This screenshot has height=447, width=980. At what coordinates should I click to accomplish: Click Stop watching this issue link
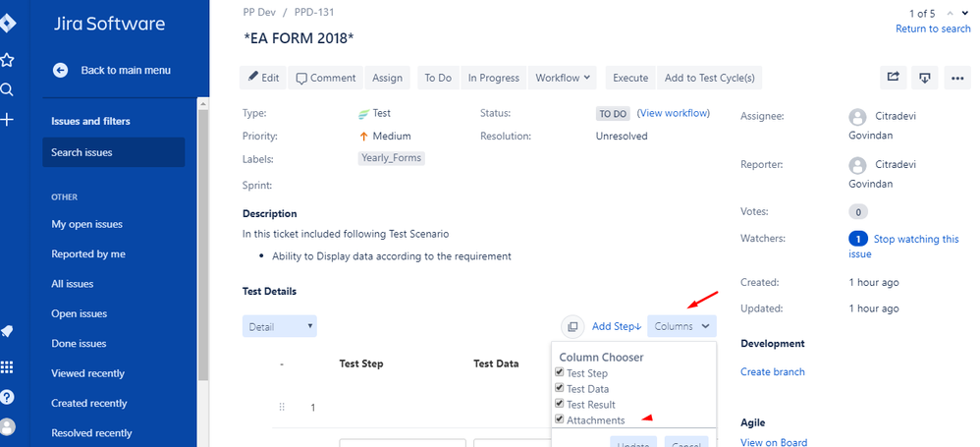pyautogui.click(x=903, y=247)
